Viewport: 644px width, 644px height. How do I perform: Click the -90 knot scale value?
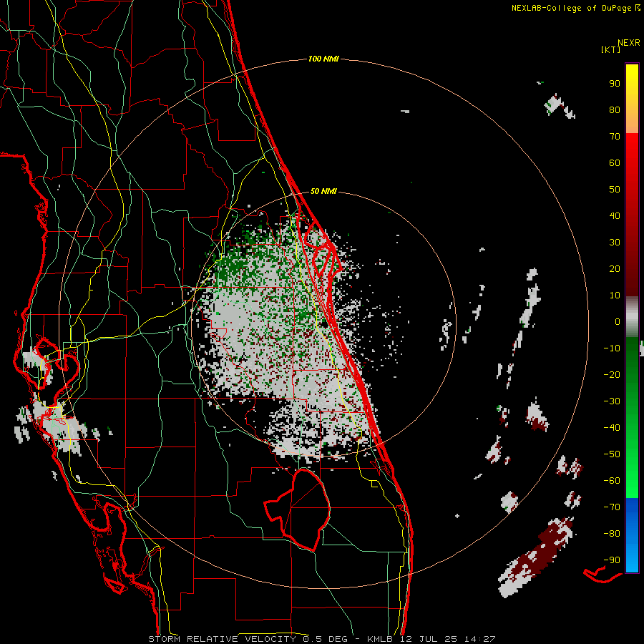coord(612,560)
